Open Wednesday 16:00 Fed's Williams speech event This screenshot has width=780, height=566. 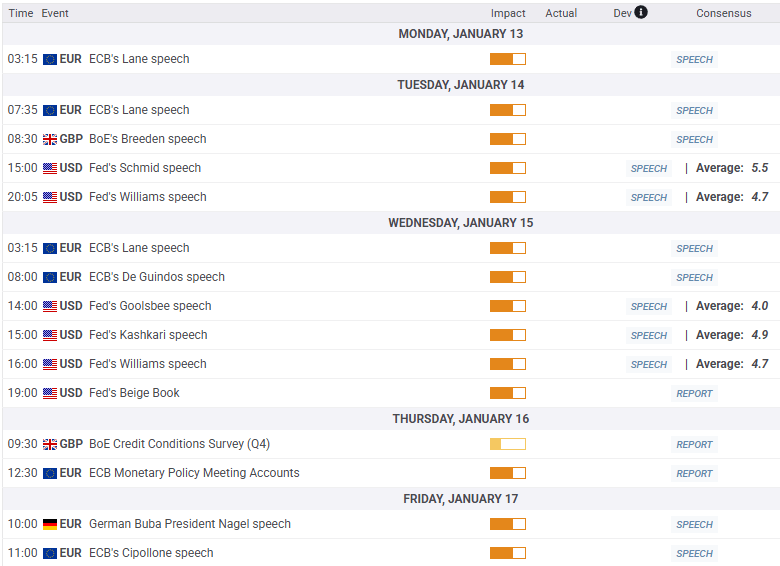[x=148, y=364]
